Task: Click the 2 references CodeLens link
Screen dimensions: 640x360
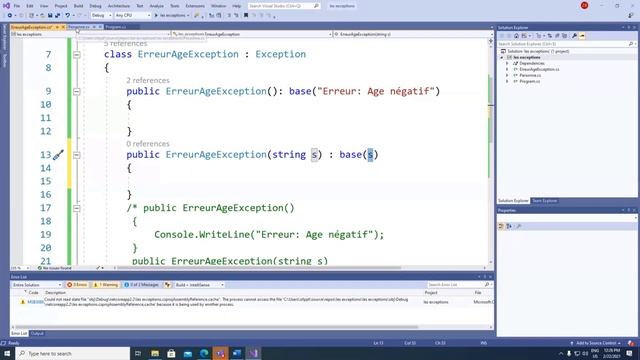Action: point(148,80)
